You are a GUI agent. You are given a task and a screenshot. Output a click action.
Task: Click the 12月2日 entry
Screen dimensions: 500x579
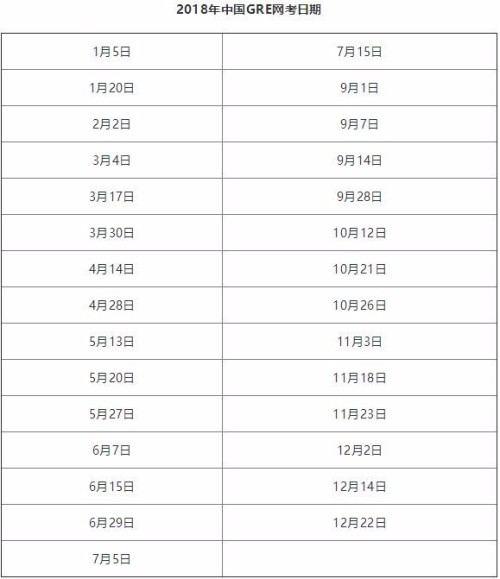[360, 450]
